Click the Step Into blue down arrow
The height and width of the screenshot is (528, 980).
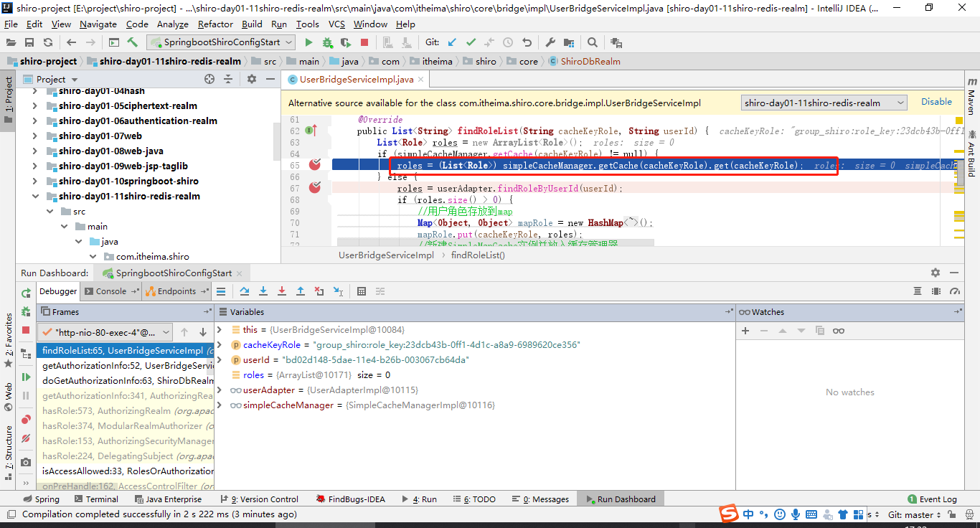click(x=263, y=291)
